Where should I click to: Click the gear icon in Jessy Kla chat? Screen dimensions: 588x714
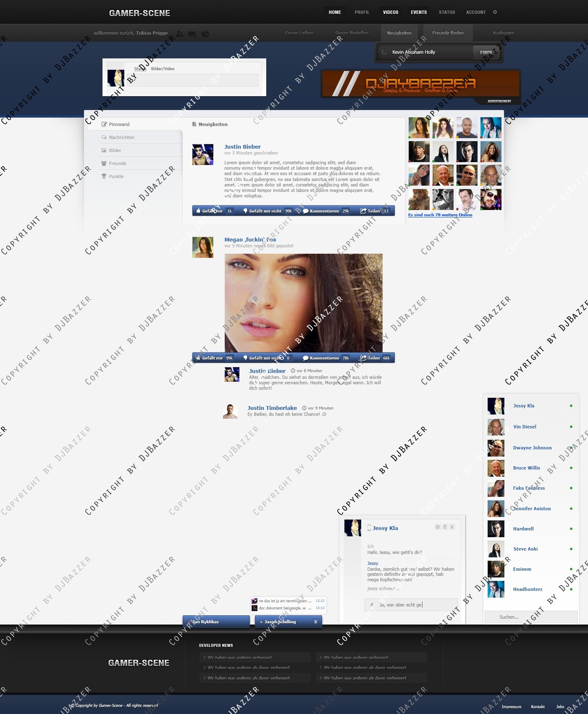point(438,527)
